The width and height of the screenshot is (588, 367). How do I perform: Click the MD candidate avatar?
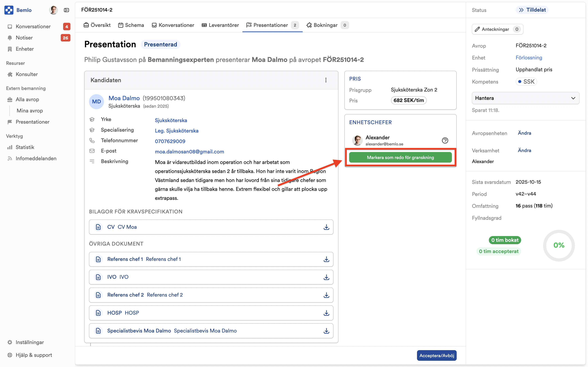[x=96, y=102]
